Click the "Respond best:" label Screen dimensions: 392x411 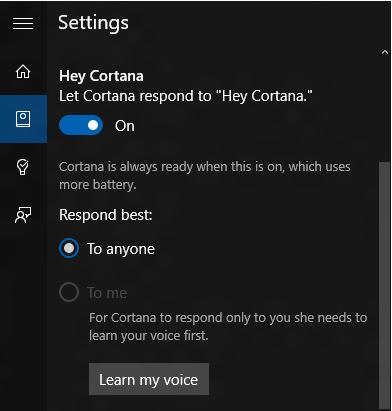click(x=106, y=215)
